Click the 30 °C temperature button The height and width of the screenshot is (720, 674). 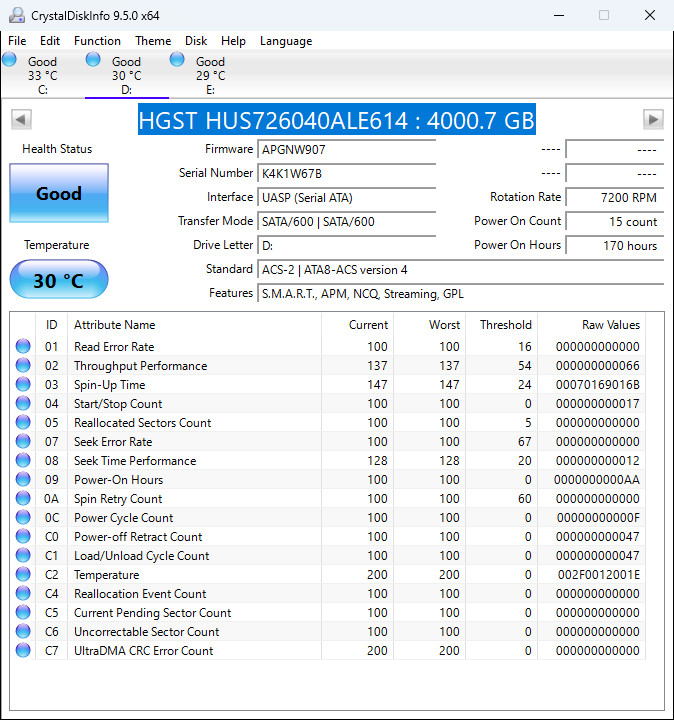pos(59,280)
